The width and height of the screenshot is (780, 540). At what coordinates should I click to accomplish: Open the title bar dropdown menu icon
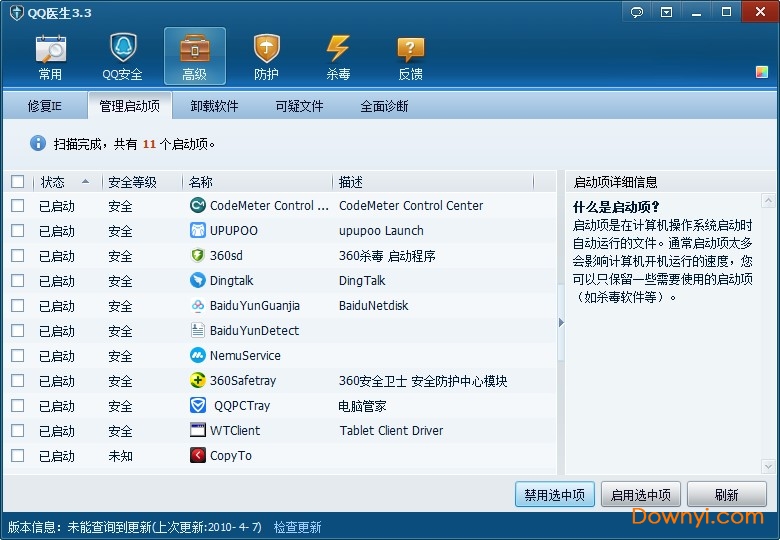tap(666, 12)
